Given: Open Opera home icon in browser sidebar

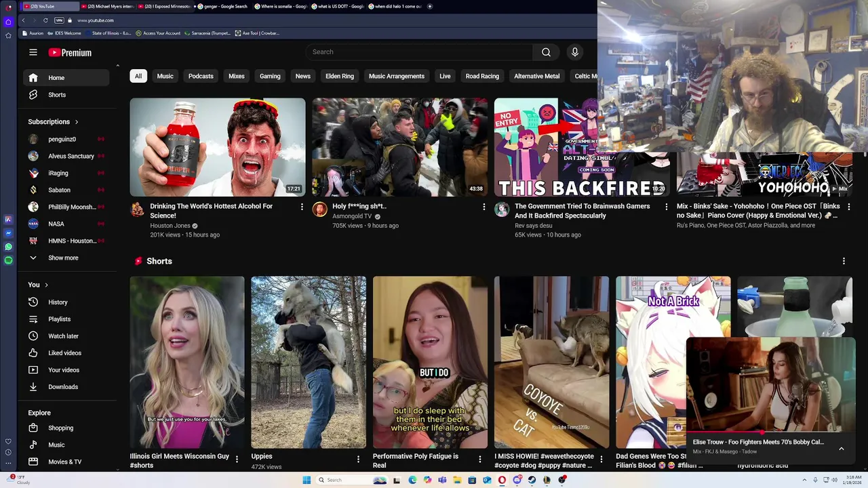Looking at the screenshot, I should [x=8, y=22].
